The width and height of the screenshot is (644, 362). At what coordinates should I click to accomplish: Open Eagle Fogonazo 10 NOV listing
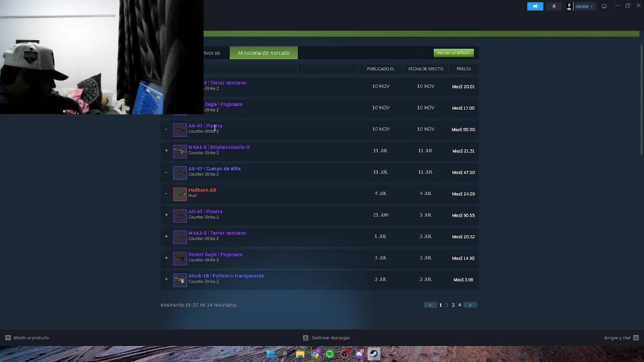223,105
